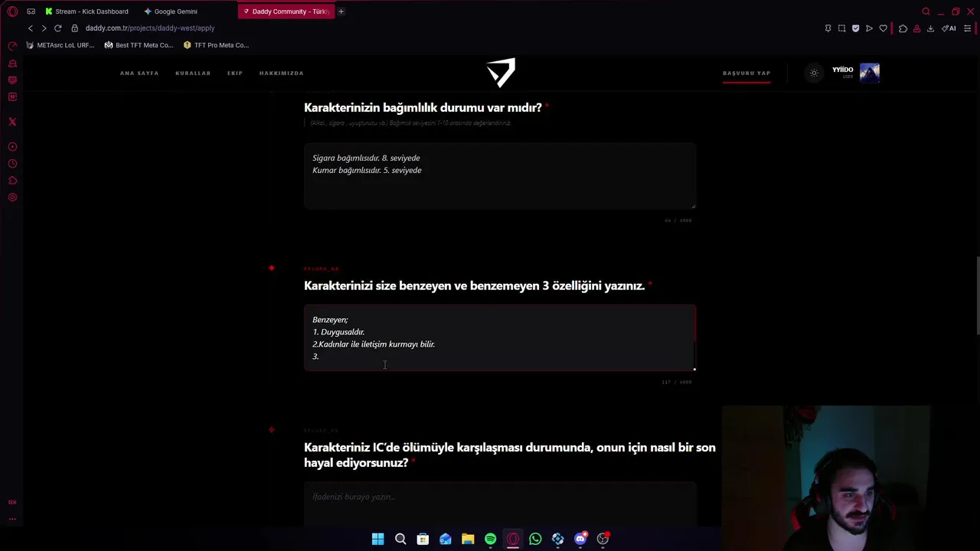This screenshot has height=551, width=980.
Task: Open Spotify from the taskbar
Action: (x=490, y=539)
